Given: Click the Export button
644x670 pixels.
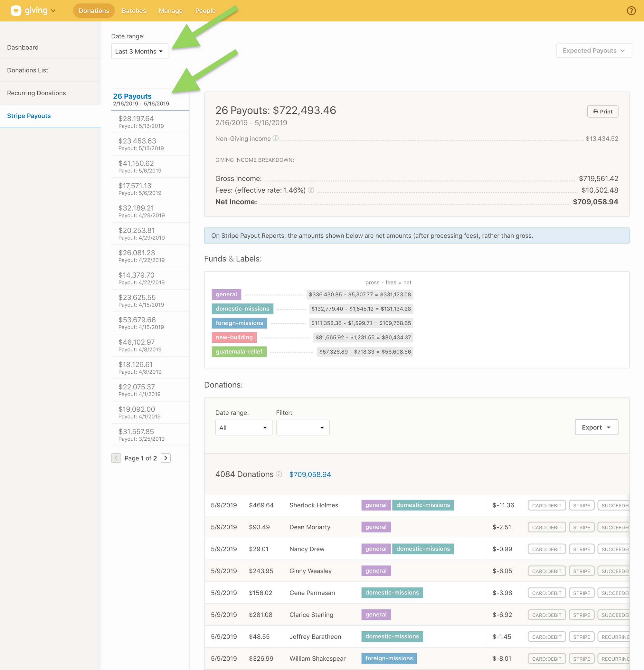Looking at the screenshot, I should [596, 427].
